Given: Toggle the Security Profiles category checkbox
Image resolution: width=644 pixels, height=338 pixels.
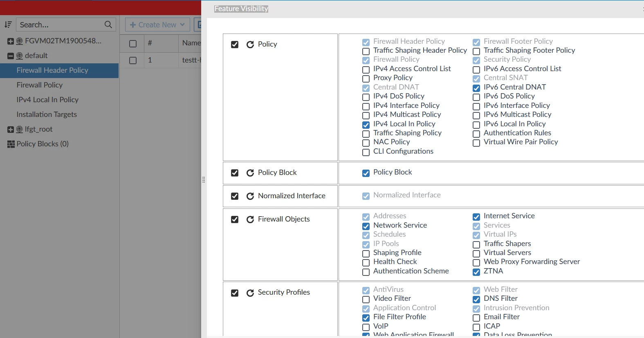Looking at the screenshot, I should (x=235, y=293).
